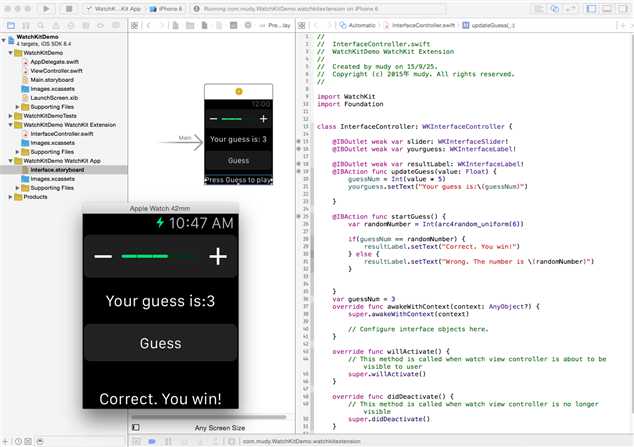Open the scheme selector WatchKit App
634x447 pixels.
tap(113, 8)
